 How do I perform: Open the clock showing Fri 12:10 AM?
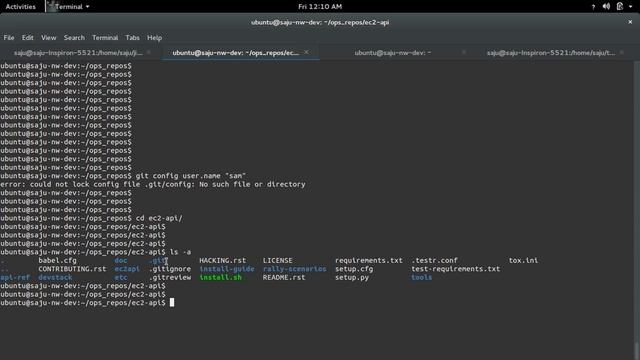click(x=320, y=7)
